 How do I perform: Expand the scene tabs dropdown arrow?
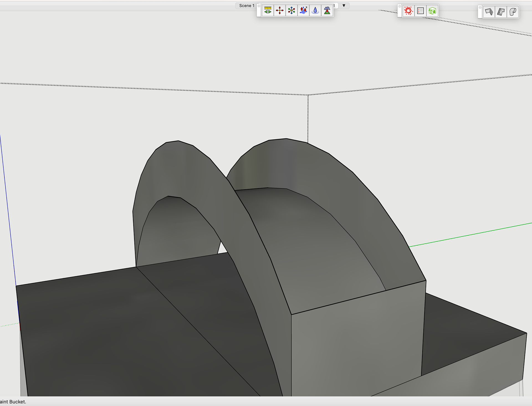point(344,6)
